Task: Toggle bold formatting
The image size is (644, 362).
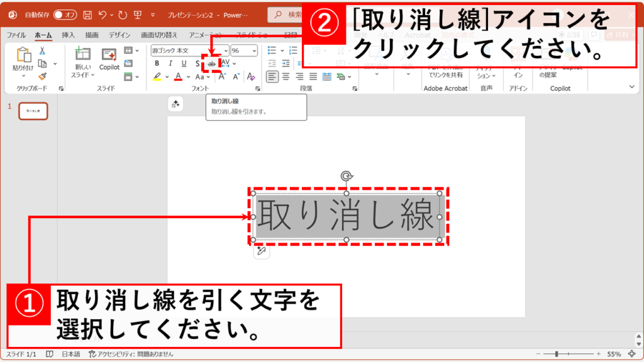Action: (x=157, y=63)
